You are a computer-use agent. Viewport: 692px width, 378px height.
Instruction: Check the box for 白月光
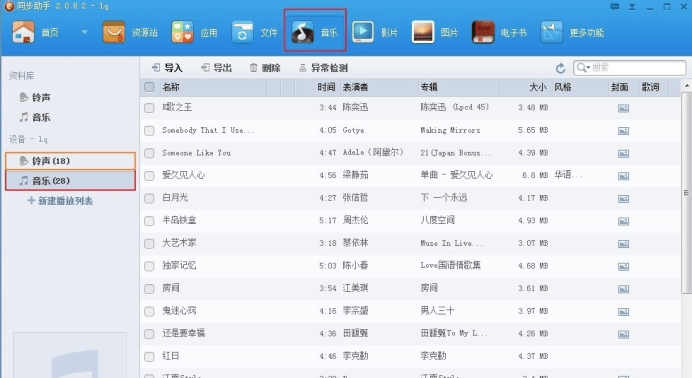(149, 198)
